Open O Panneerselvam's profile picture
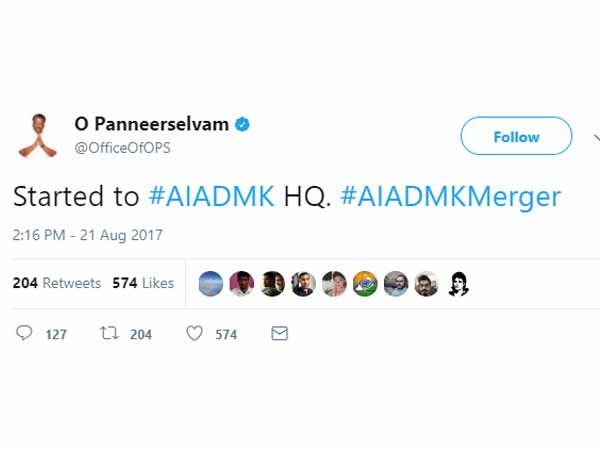600x450 pixels. pyautogui.click(x=38, y=135)
